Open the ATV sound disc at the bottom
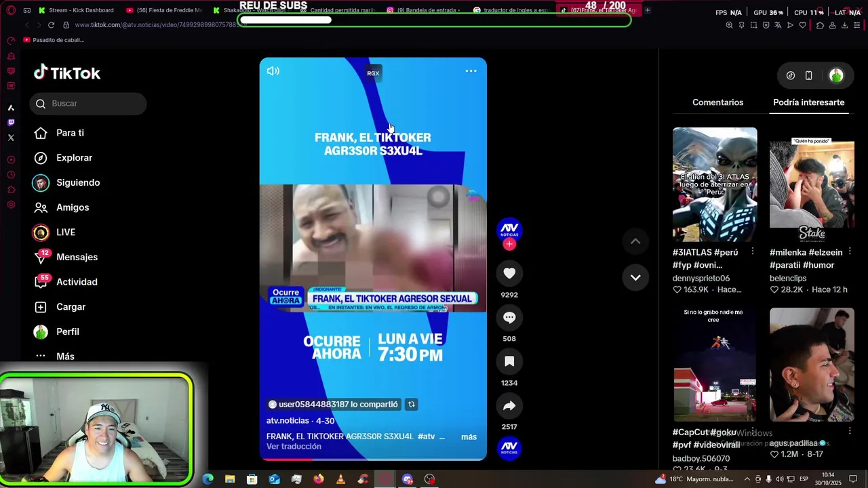The height and width of the screenshot is (488, 868). 509,448
